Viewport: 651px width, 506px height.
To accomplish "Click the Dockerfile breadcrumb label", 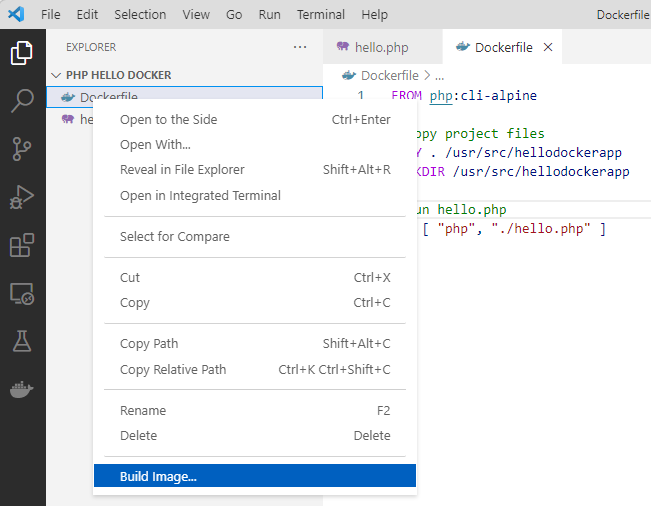I will [x=389, y=76].
